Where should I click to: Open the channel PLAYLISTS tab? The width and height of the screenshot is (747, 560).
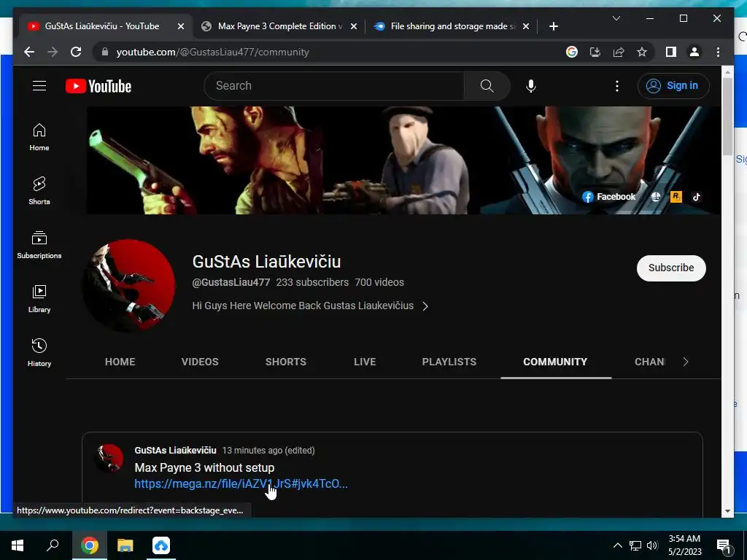tap(449, 362)
